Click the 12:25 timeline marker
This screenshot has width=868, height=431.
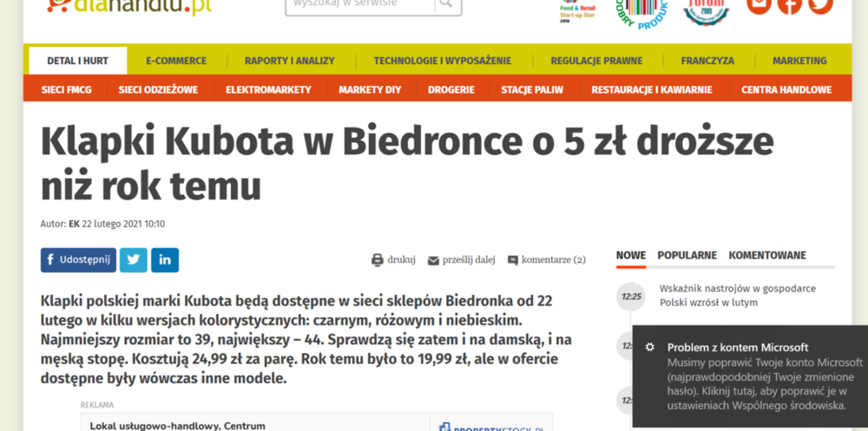pos(631,297)
